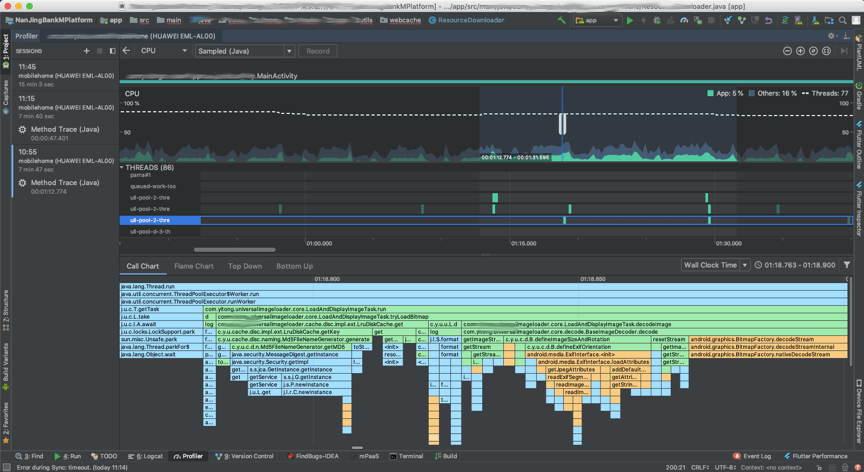Viewport: 864px width, 472px height.
Task: Start a new profiling session plus icon
Action: [86, 51]
